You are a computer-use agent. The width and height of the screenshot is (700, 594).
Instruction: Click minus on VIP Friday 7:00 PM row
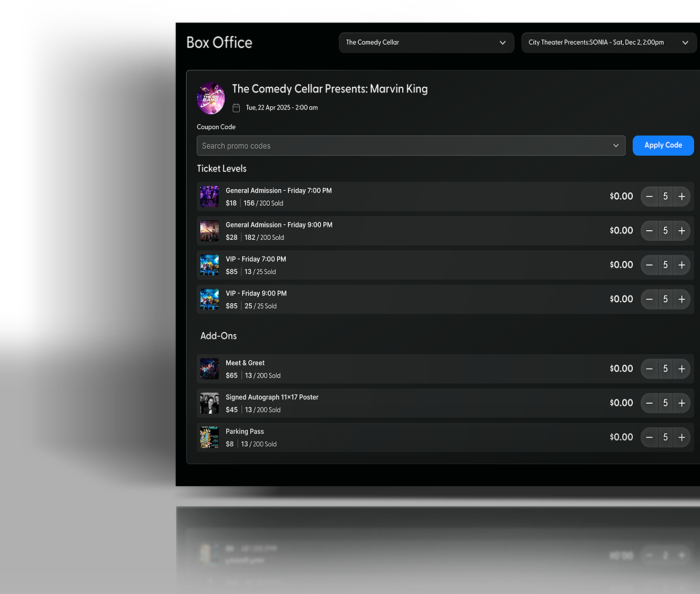click(x=650, y=265)
